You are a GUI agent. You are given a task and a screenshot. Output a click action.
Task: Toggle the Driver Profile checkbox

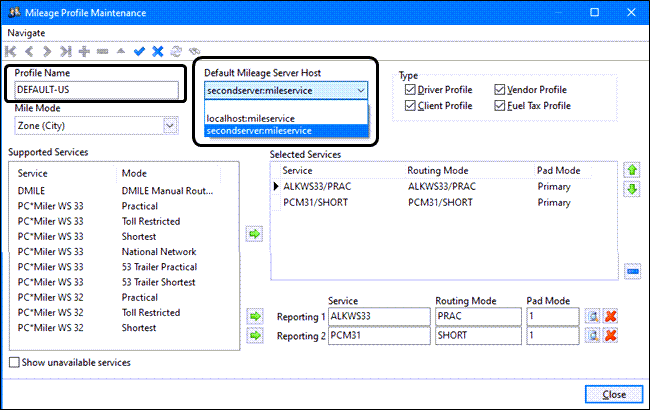coord(410,90)
